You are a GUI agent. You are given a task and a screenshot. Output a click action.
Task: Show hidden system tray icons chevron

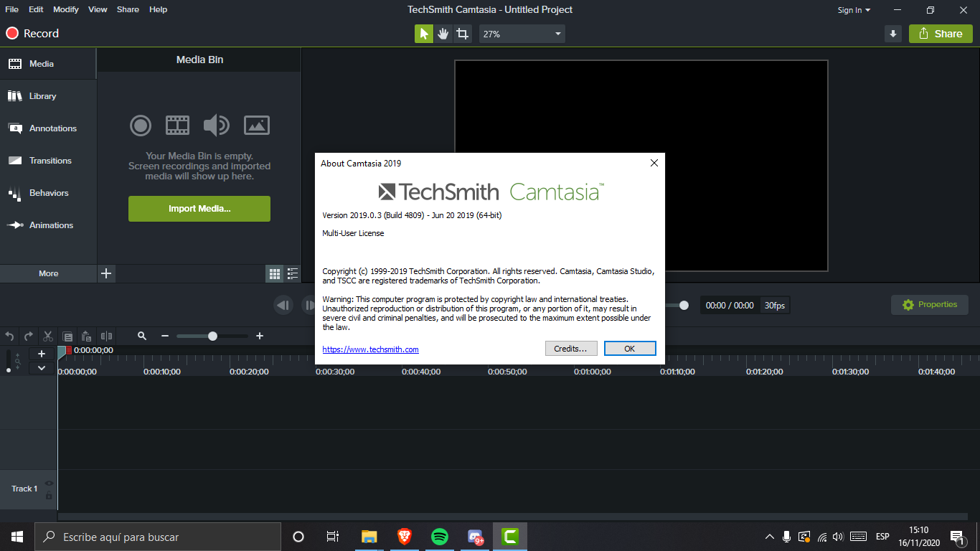(x=769, y=537)
